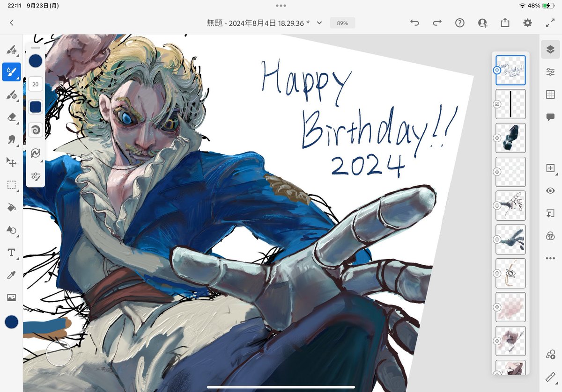This screenshot has height=392, width=562.
Task: Select the Happy Birthday 2024 text layer
Action: coord(510,71)
